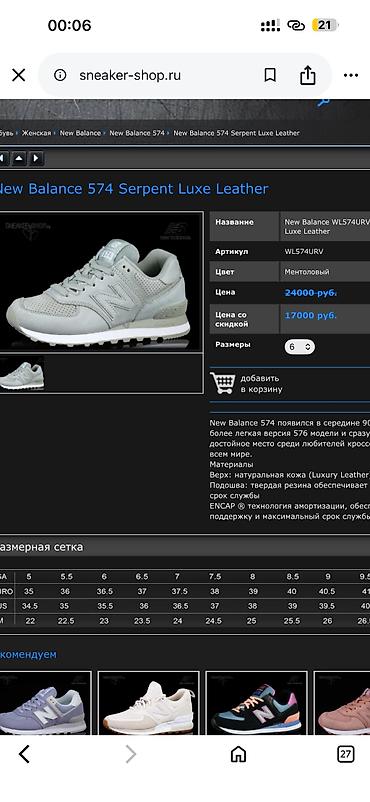This screenshot has height=802, width=370.
Task: Click the up arrow navigation button
Action: pos(19,159)
